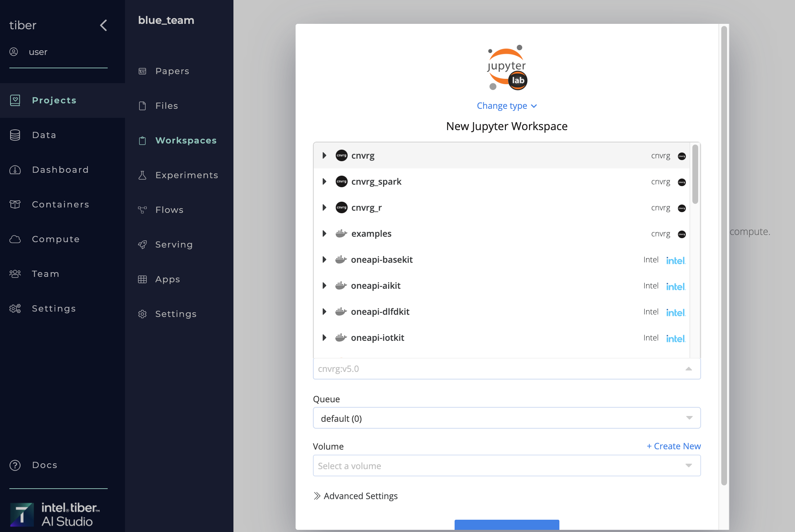Click the main Settings gears icon
795x532 pixels.
tap(15, 309)
